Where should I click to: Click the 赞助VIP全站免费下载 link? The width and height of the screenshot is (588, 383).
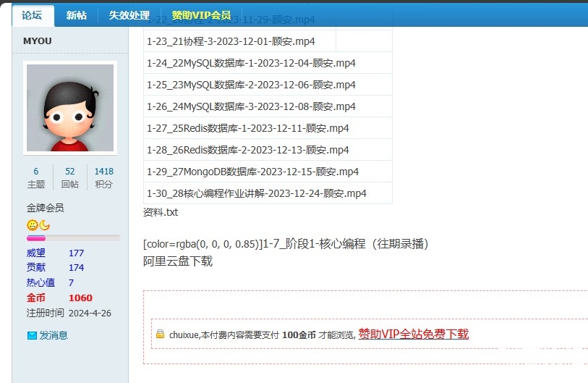coord(413,334)
